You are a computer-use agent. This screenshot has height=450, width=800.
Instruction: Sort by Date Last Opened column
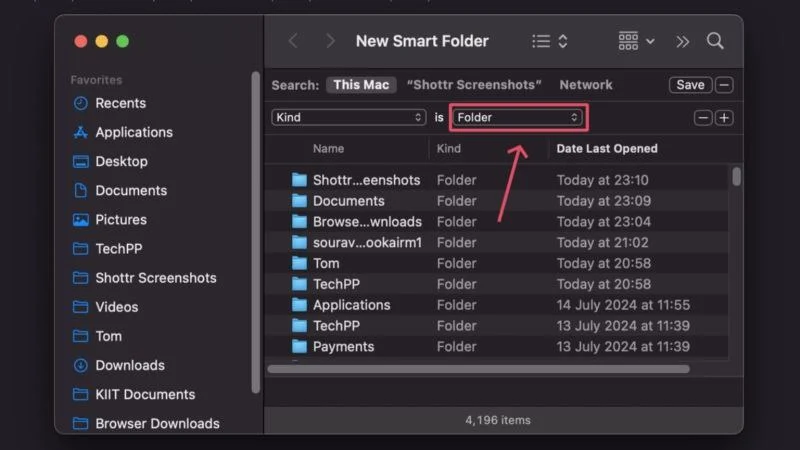click(607, 148)
